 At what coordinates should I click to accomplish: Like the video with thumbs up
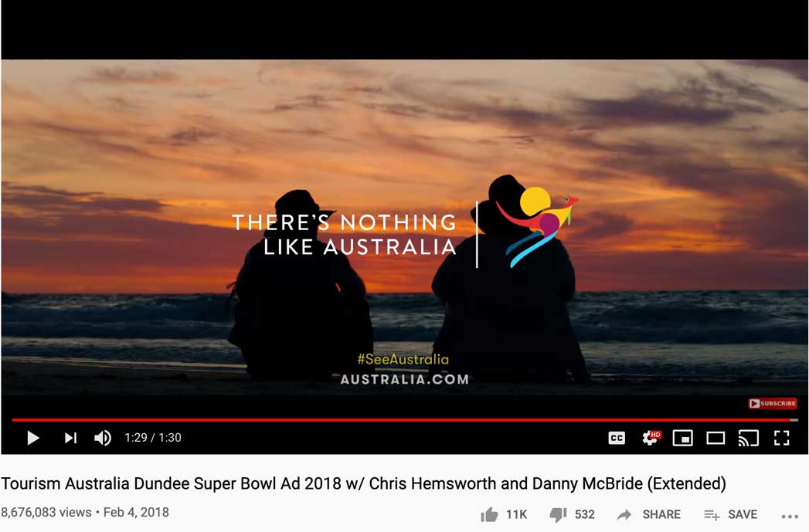[489, 514]
